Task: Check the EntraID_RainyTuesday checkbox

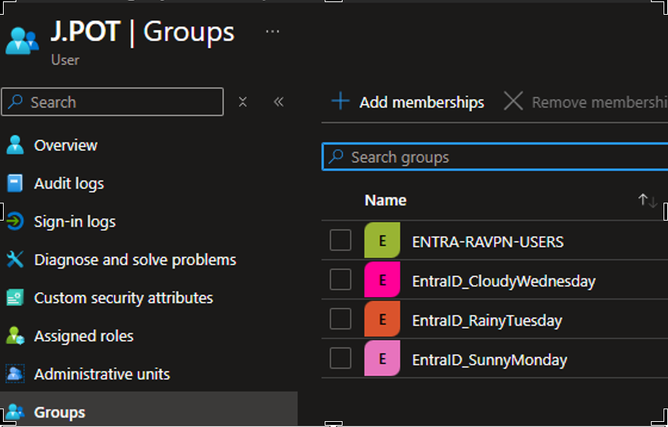Action: point(340,319)
